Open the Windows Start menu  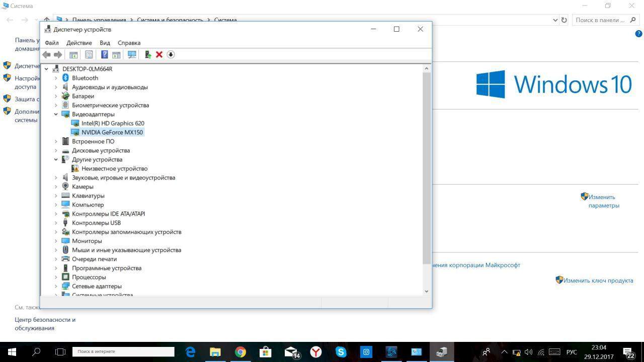(12, 352)
